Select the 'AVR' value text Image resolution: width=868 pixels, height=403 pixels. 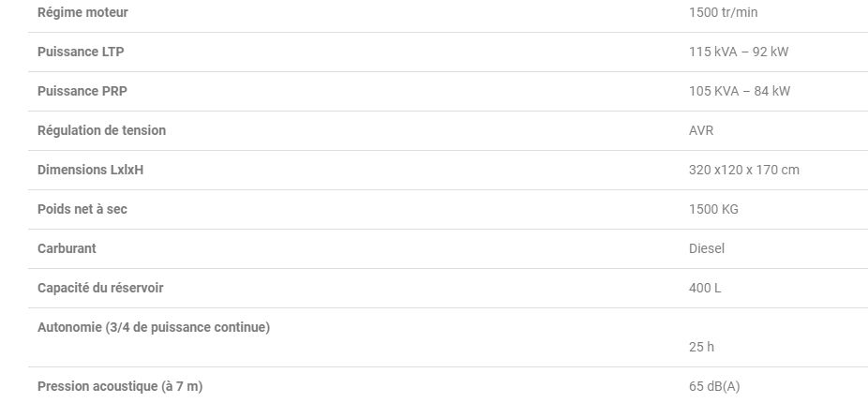[701, 130]
